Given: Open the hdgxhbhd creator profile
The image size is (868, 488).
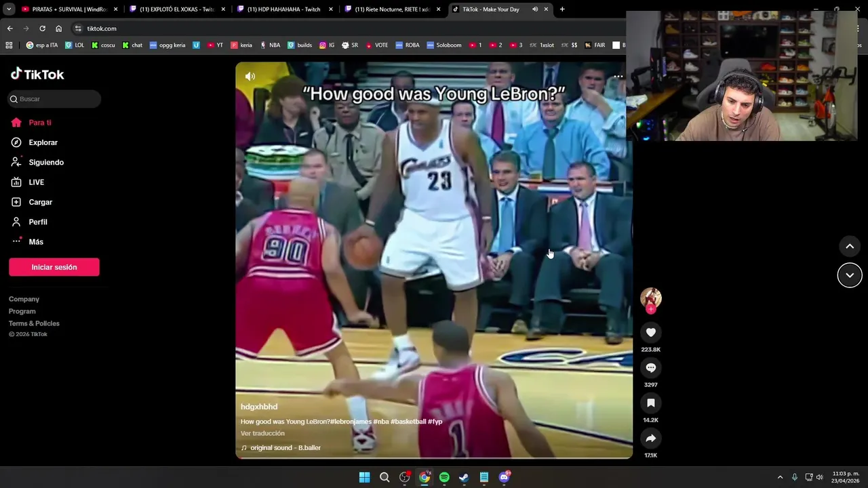Looking at the screenshot, I should 259,407.
